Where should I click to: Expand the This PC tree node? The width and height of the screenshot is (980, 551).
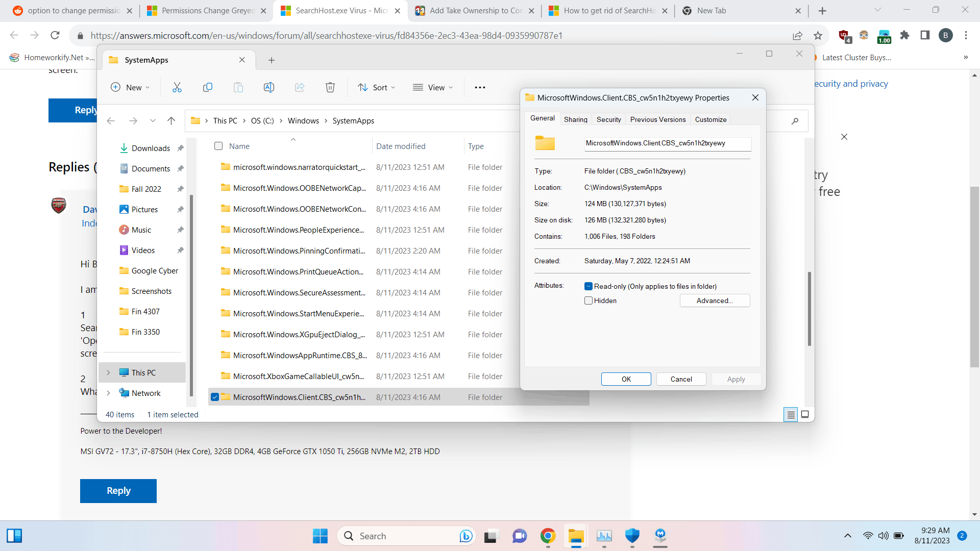click(x=108, y=372)
